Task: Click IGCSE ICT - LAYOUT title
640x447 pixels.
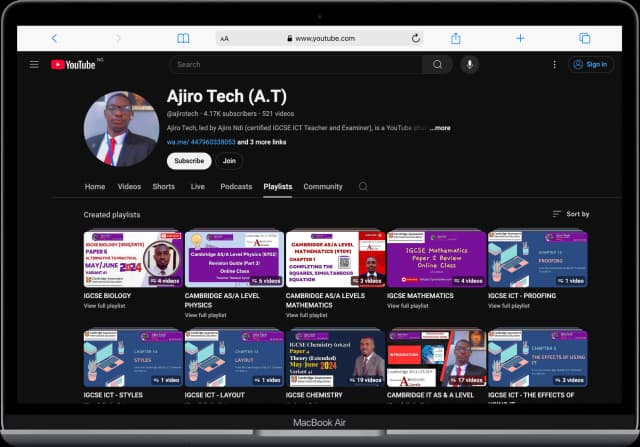Action: pyautogui.click(x=215, y=395)
